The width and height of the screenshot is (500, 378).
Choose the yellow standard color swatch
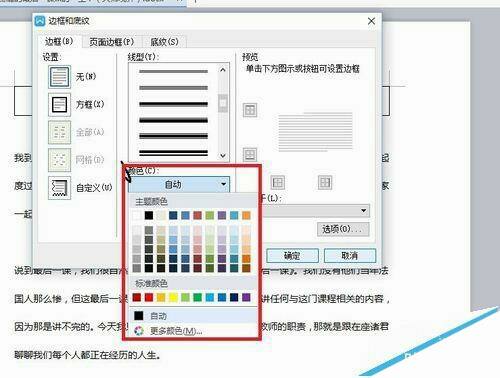coord(173,297)
